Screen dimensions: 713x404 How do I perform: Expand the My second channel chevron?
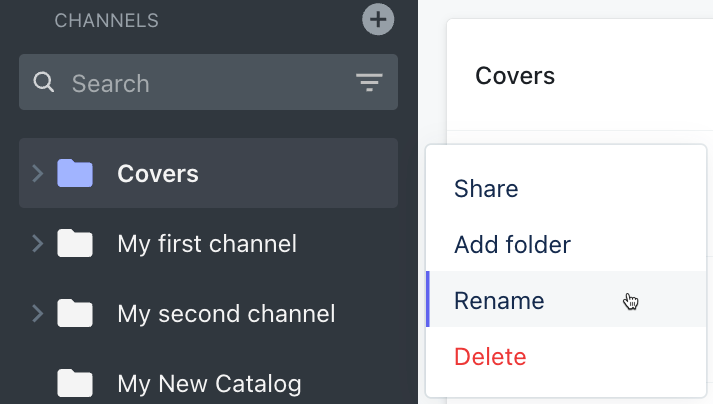pos(38,314)
